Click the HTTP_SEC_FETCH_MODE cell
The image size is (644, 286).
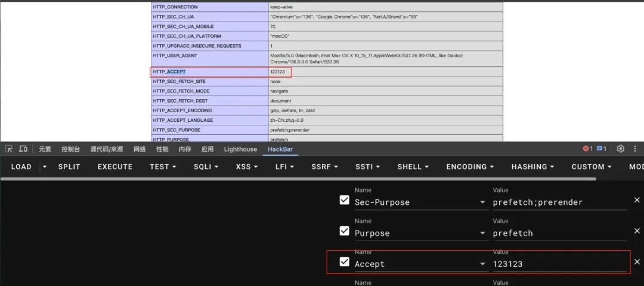[209, 91]
